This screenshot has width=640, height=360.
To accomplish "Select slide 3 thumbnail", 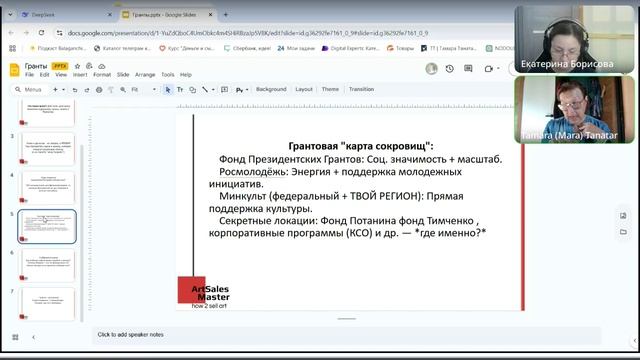I will click(47, 149).
